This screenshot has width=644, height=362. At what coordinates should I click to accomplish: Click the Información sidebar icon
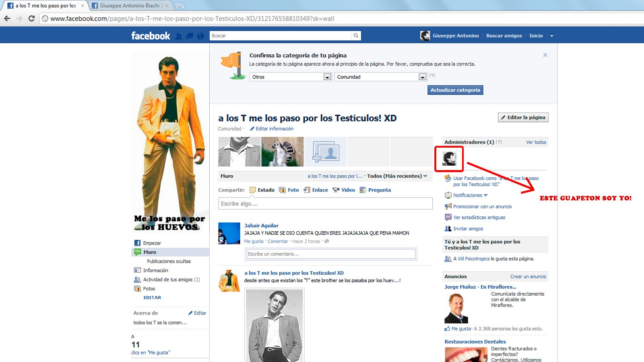[x=137, y=270]
